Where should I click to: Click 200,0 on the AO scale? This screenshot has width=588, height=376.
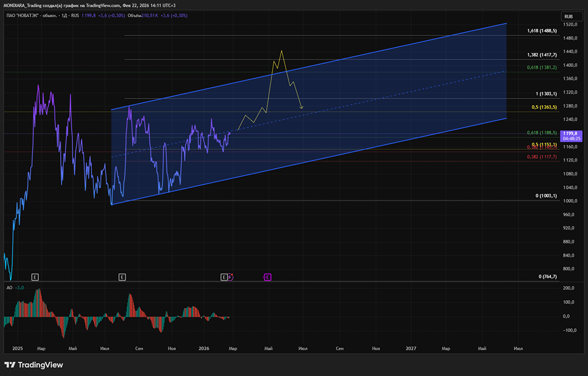tap(569, 288)
